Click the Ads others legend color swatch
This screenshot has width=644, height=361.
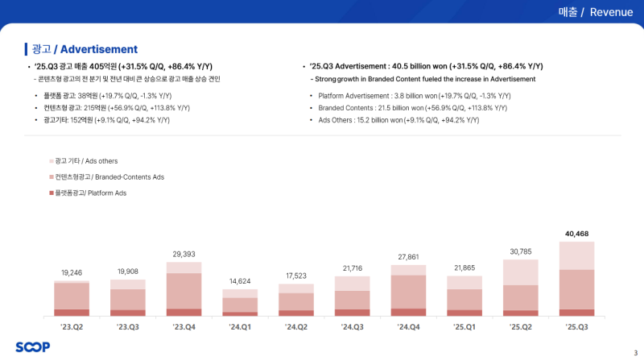pyautogui.click(x=51, y=161)
